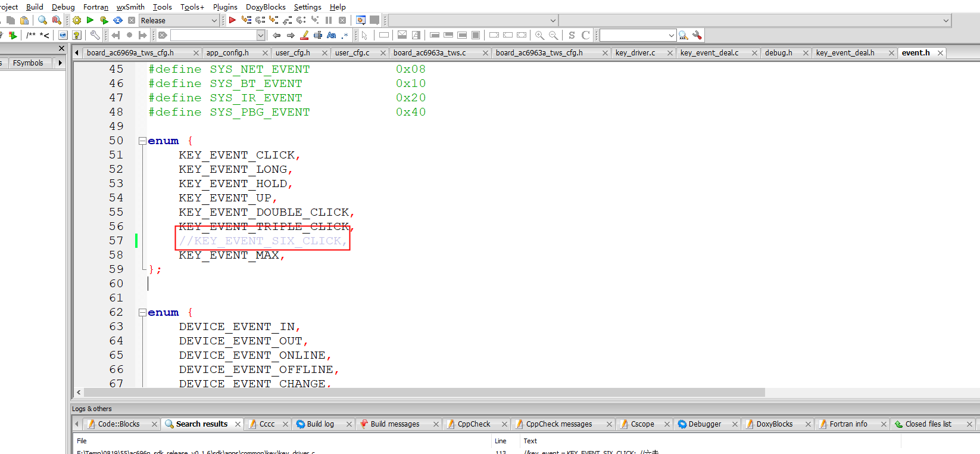This screenshot has width=980, height=454.
Task: Toggle the match case Aa option
Action: [x=332, y=35]
